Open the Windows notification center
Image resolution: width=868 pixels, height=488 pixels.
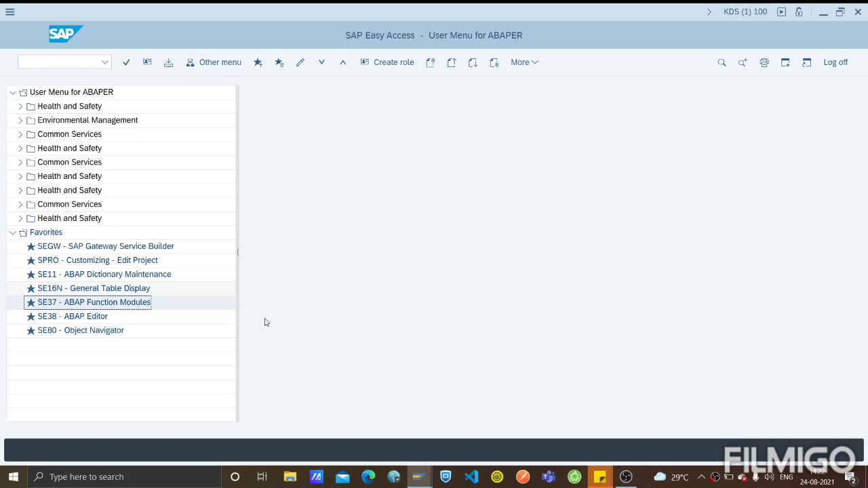coord(850,477)
